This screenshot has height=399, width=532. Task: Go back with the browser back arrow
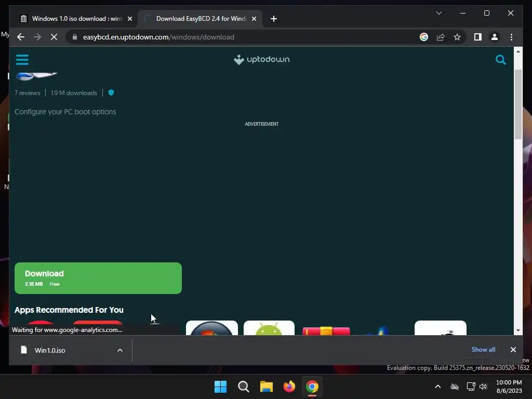[x=21, y=37]
